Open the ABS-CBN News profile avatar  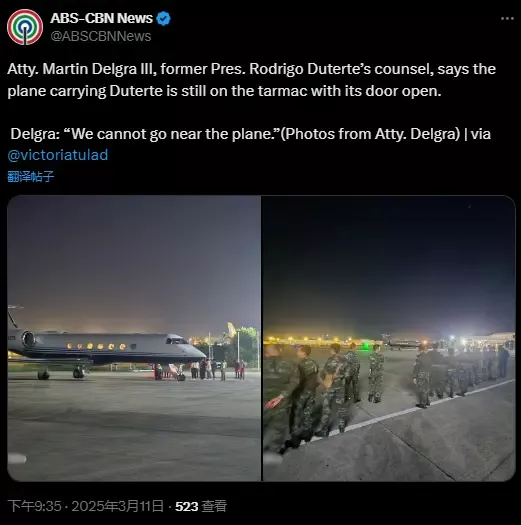pos(25,27)
